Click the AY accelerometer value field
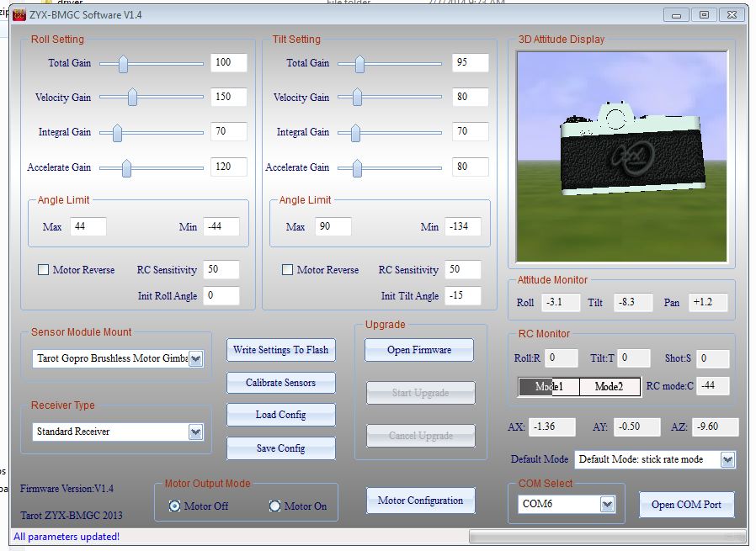 (637, 426)
